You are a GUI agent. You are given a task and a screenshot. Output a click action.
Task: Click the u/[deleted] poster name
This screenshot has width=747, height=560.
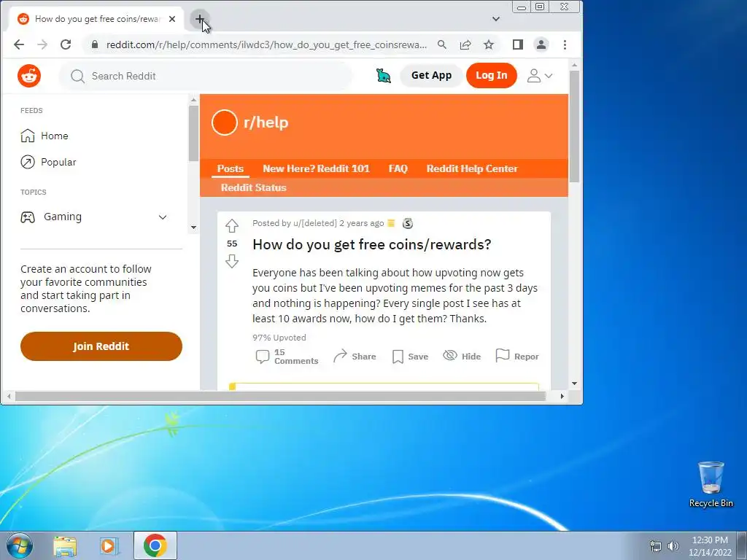tap(315, 223)
